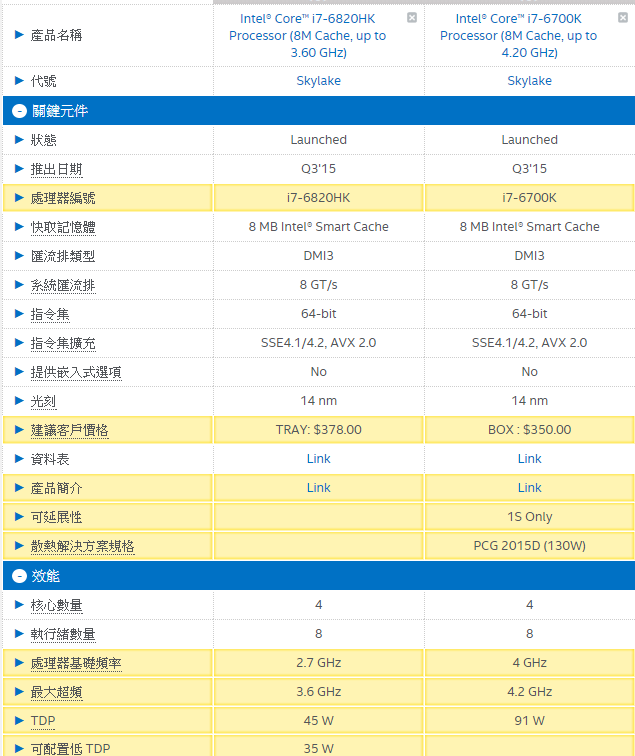Select the 4.2 GHz max turbo cell
Image resolution: width=635 pixels, height=756 pixels.
529,692
